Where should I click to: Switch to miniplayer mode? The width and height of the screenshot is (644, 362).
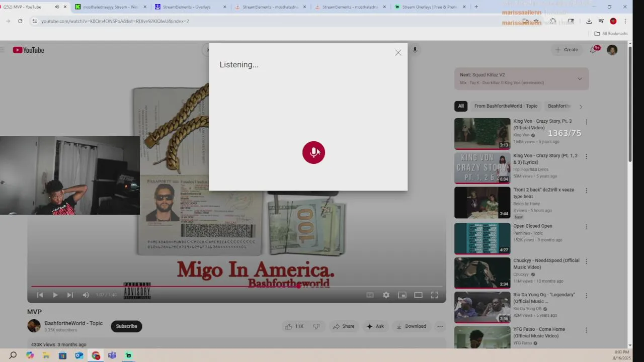(x=402, y=295)
